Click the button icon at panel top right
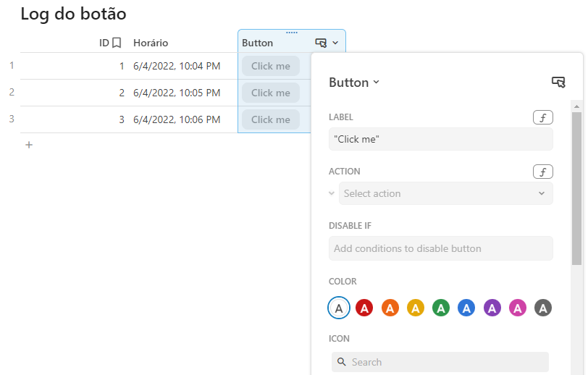Screen dimensions: 588x375 tap(558, 82)
